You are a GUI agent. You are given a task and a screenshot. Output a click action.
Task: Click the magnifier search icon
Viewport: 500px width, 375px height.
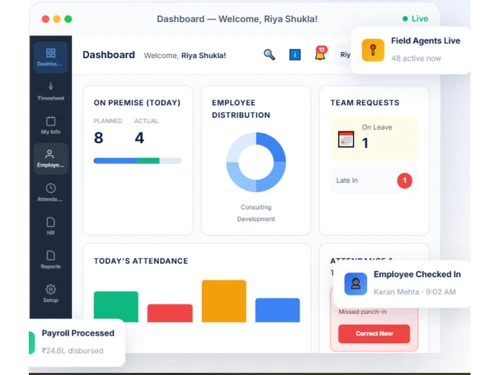(269, 54)
